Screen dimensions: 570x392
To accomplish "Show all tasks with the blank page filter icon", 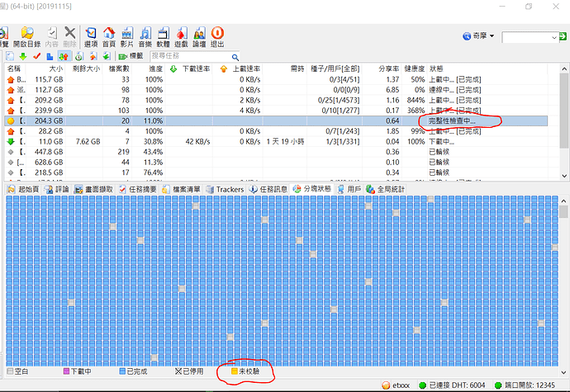I will point(10,56).
